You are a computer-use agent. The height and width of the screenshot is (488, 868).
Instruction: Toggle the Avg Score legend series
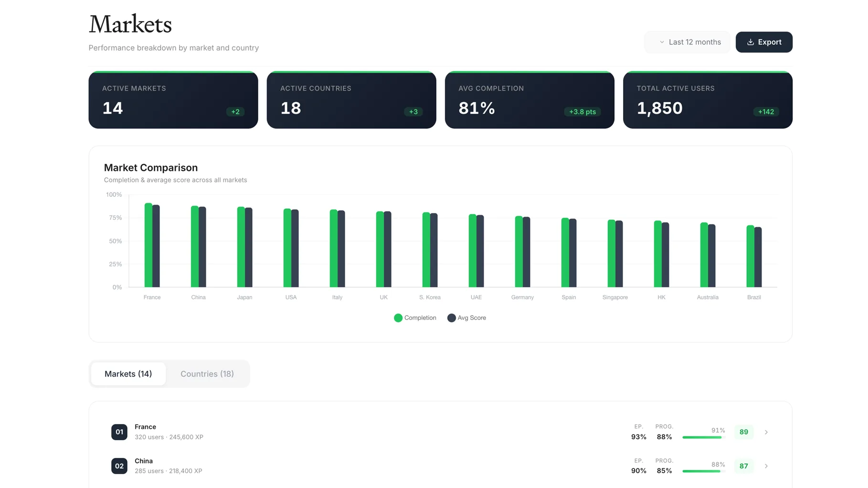[466, 318]
